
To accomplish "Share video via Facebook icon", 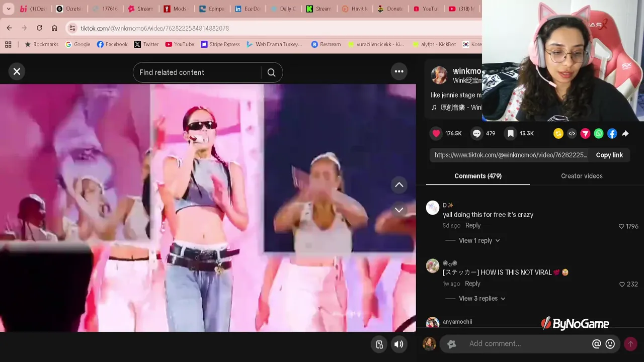I will (x=612, y=133).
